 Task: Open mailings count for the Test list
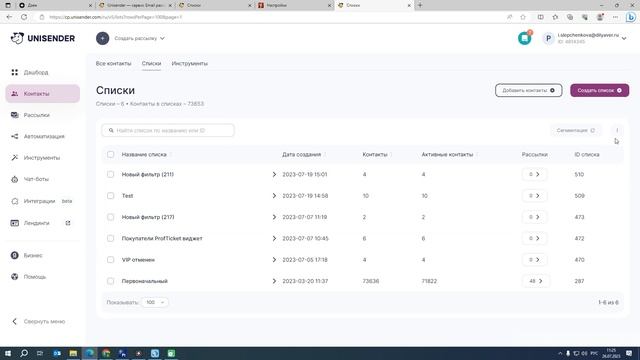(x=534, y=196)
